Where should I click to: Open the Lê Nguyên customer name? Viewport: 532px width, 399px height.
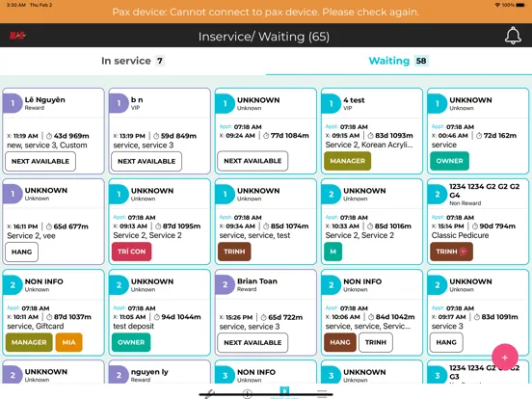point(44,100)
